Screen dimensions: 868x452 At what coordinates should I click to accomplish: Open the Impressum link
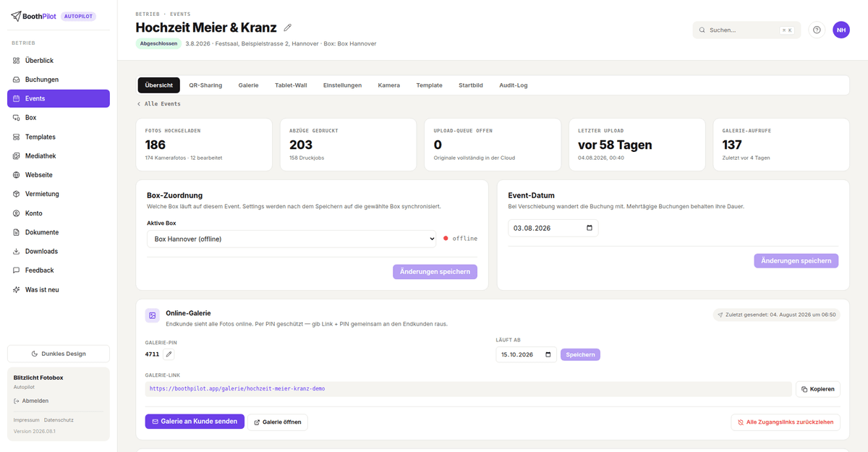[x=27, y=420]
